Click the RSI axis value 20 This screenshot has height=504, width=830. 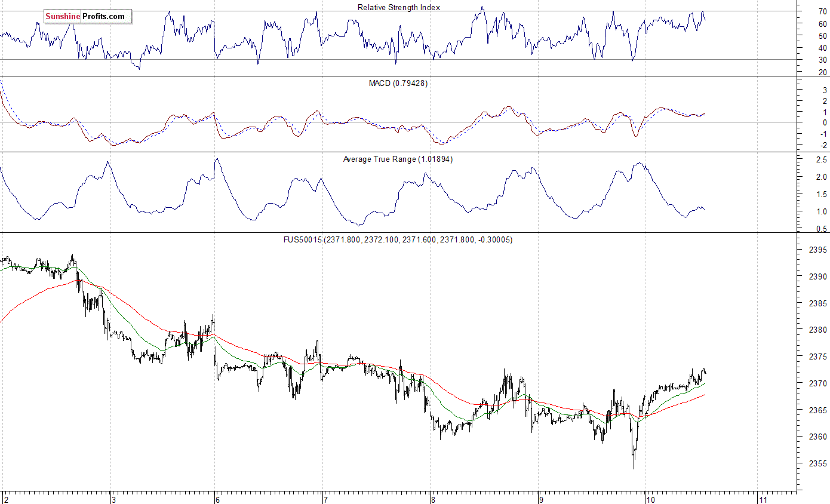pyautogui.click(x=823, y=72)
